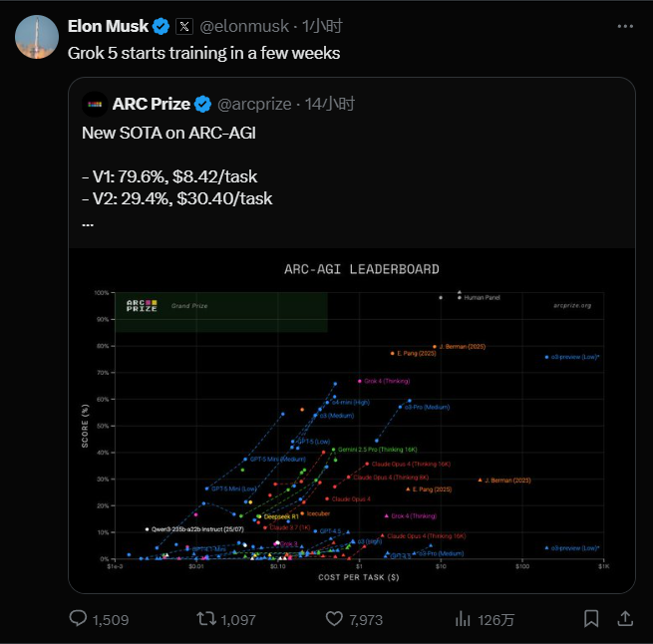
Task: Click the New SOTA on ARC-AGI text
Action: coord(168,133)
